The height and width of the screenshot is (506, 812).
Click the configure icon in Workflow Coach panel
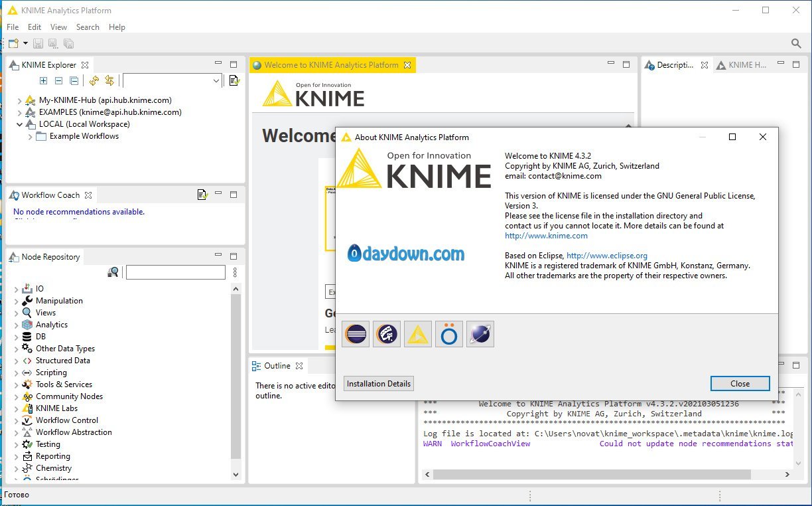pos(202,195)
